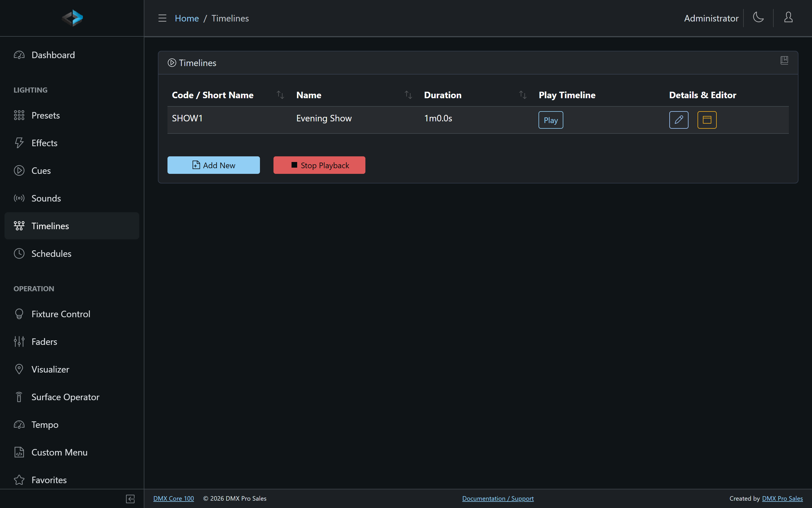
Task: Click the Play Timeline column header
Action: [567, 95]
